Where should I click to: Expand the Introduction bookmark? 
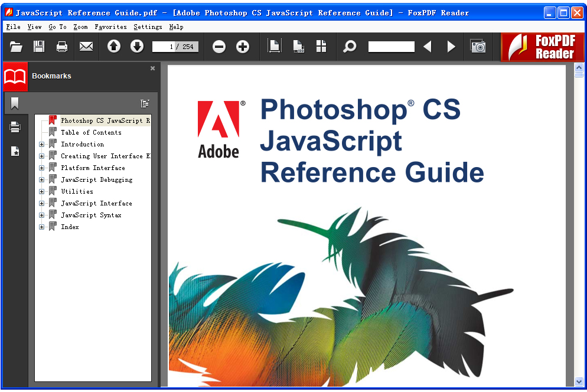point(41,144)
